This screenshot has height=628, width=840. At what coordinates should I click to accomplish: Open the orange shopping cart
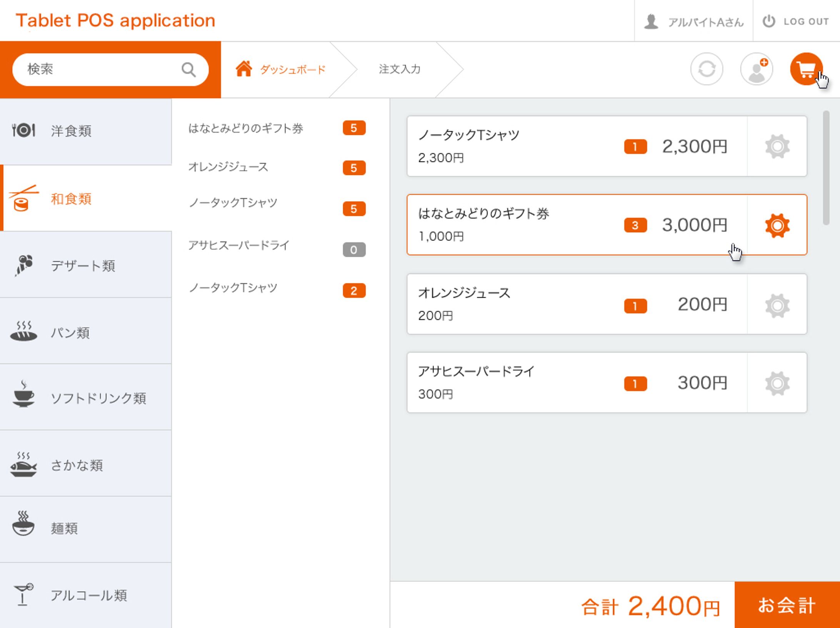[x=806, y=69]
